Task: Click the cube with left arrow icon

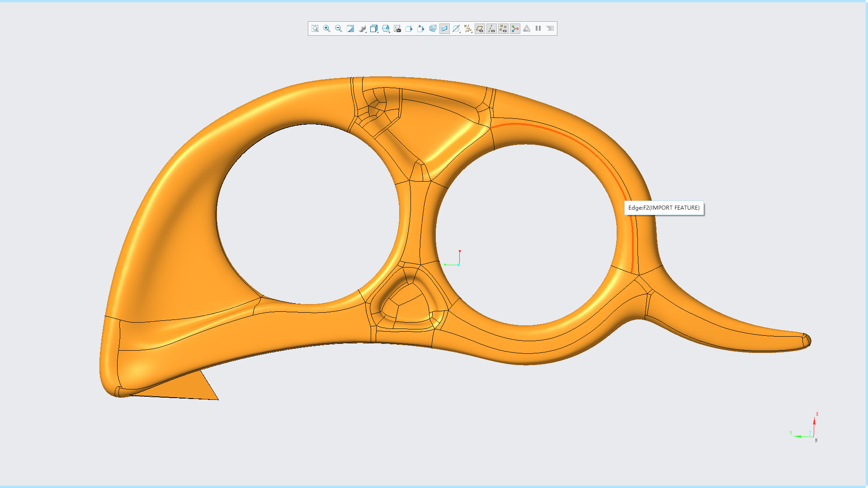Action: pyautogui.click(x=409, y=28)
